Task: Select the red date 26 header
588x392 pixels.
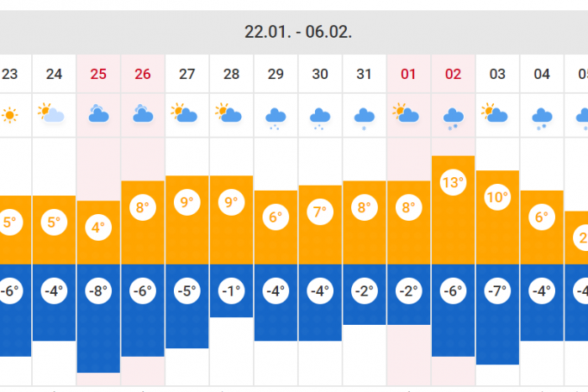Action: click(143, 74)
